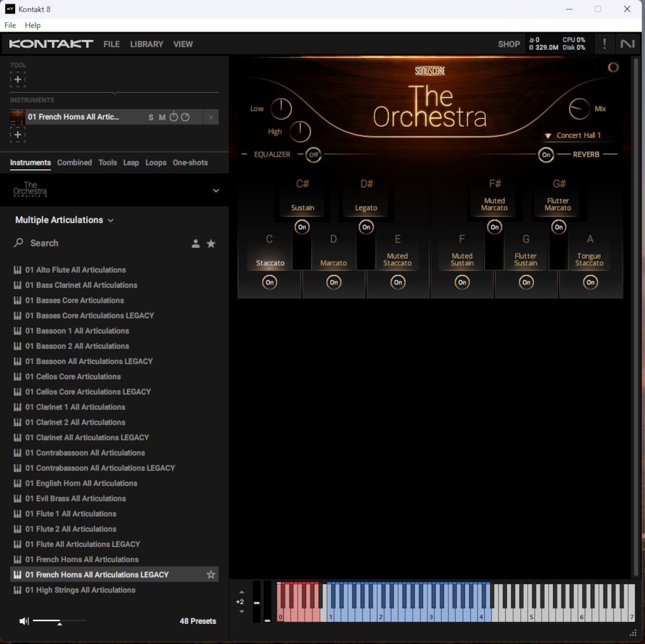Add a new tool slot with the plus icon under TOOL

point(18,79)
